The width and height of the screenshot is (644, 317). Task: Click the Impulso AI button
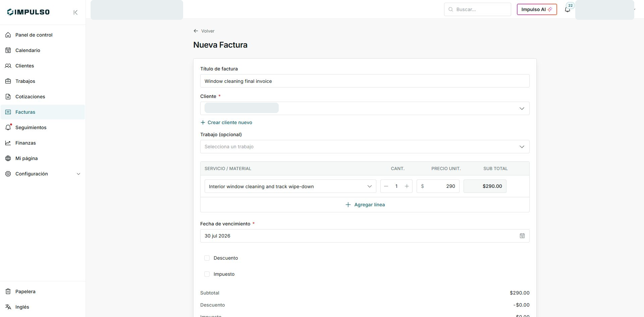pos(537,9)
